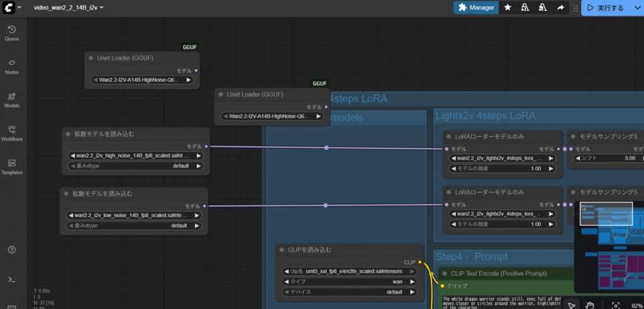The width and height of the screenshot is (644, 309).
Task: Select the Lightx2v 4steps LoRA group title
Action: click(x=486, y=116)
